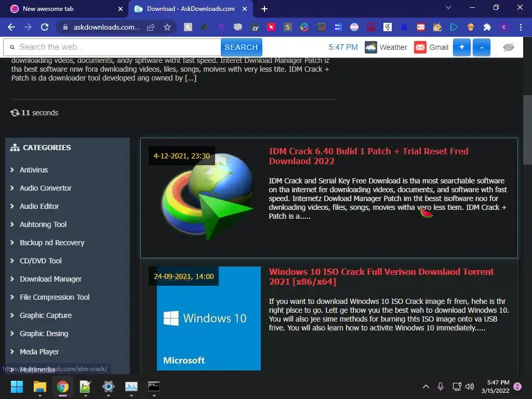This screenshot has width=532, height=399.
Task: Open the Extensions puzzle-piece menu
Action: (x=487, y=27)
